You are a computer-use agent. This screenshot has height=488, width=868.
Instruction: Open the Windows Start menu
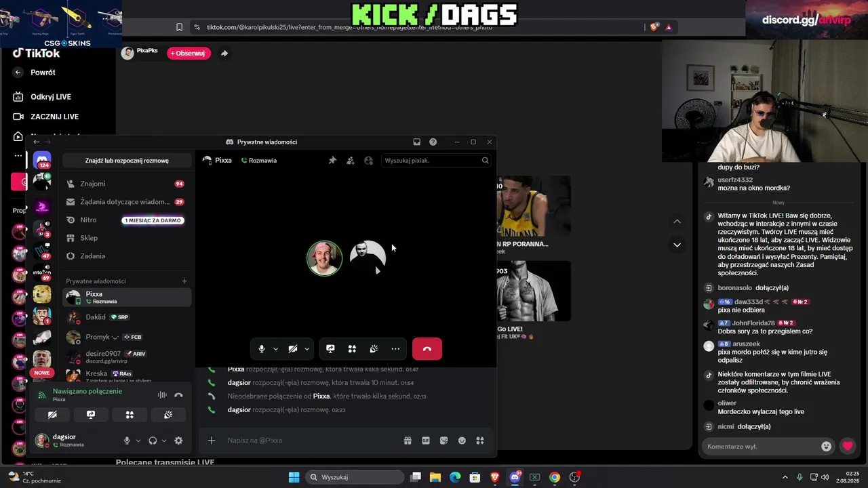click(294, 477)
